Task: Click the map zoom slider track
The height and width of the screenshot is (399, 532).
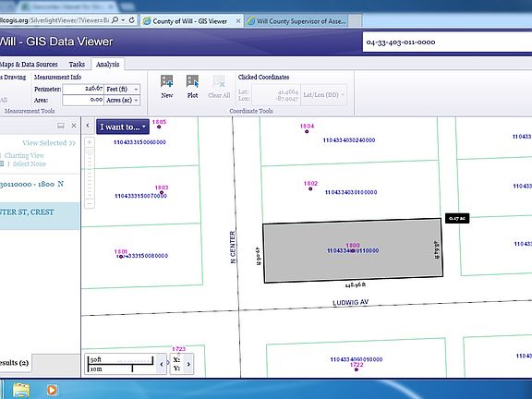Action: point(90,173)
